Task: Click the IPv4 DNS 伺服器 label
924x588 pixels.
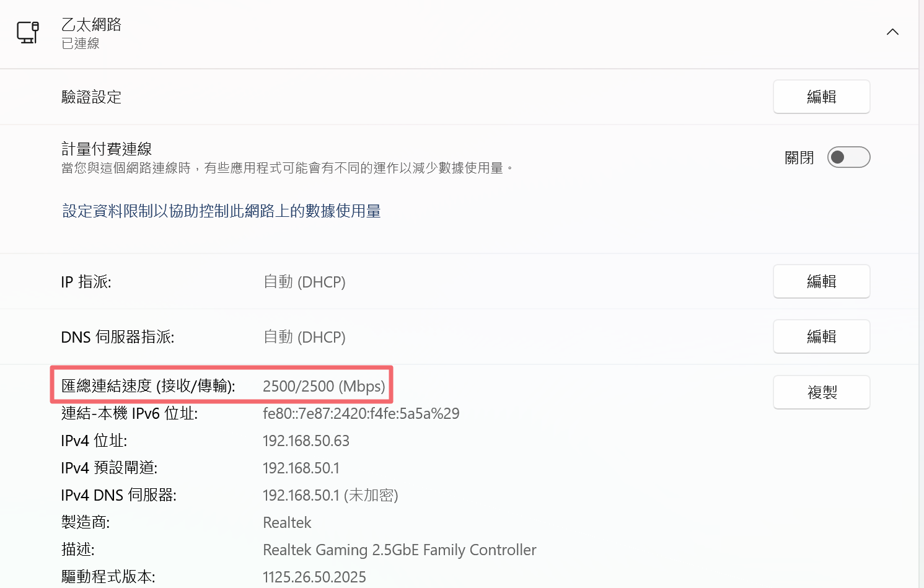Action: click(x=119, y=495)
